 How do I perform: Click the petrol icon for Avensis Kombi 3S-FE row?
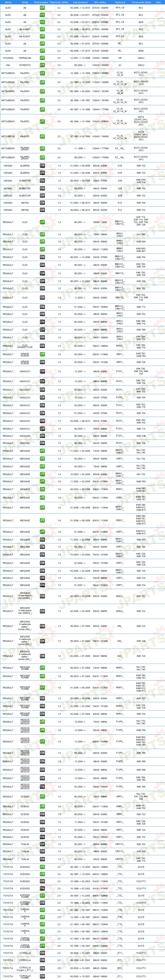click(42, 895)
